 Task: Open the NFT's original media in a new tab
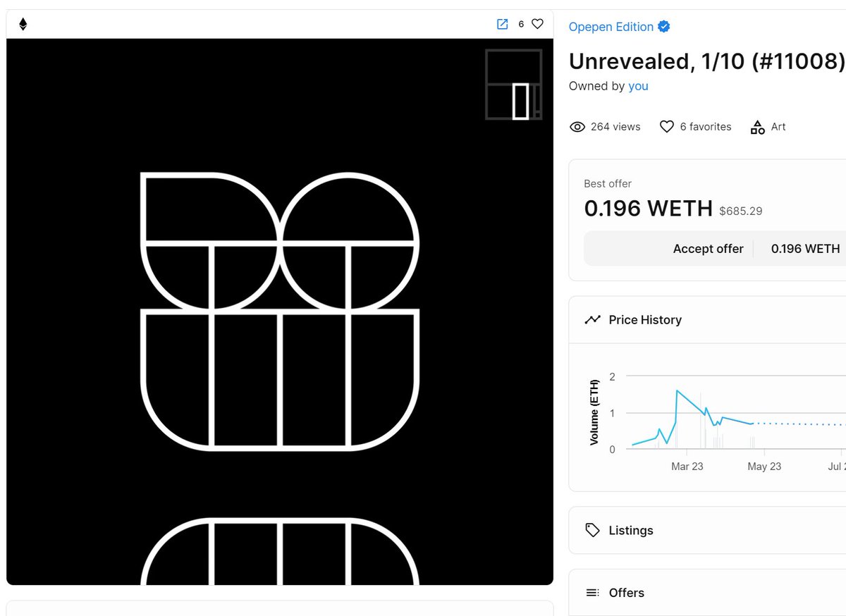502,24
